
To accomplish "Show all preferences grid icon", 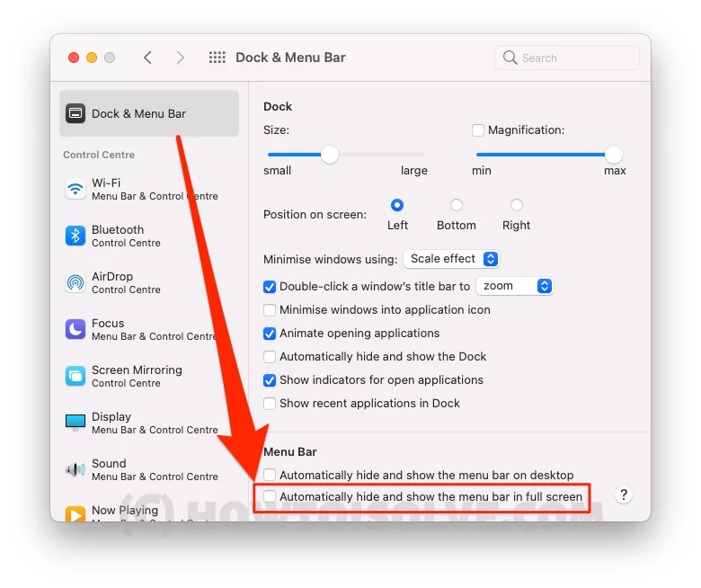I will tap(217, 58).
